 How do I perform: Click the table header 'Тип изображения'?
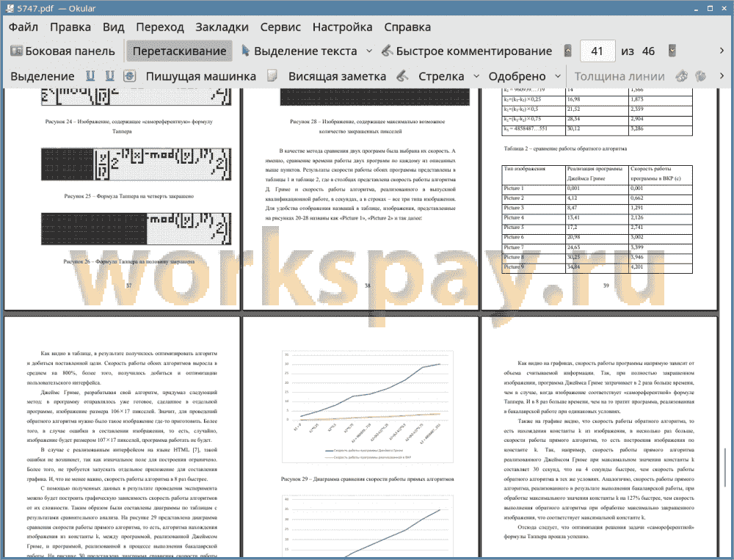pos(524,169)
